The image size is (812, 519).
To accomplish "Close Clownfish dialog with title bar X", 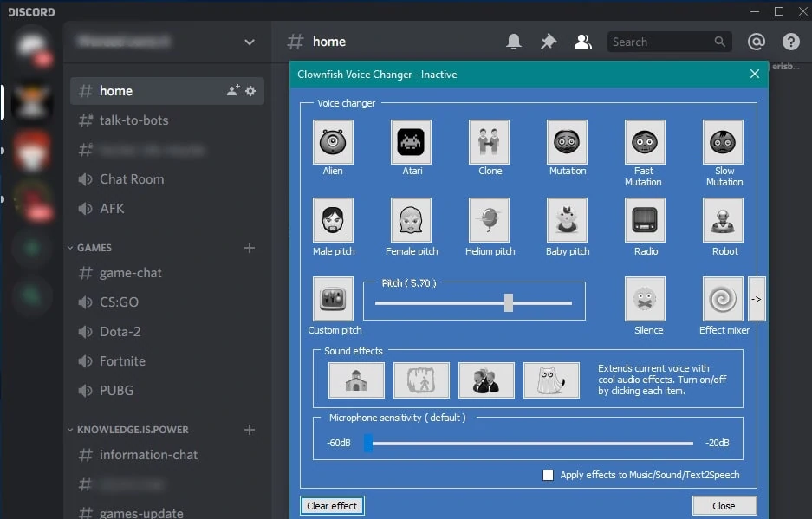I will tap(755, 74).
